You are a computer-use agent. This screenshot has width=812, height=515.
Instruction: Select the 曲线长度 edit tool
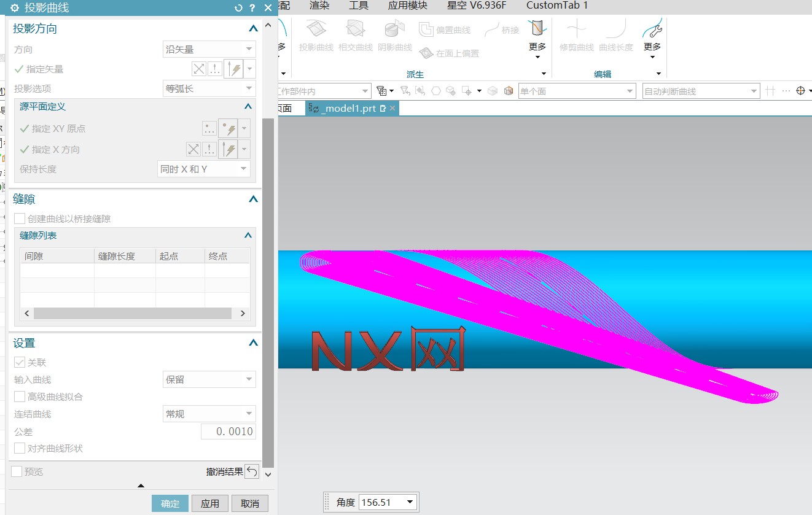(616, 36)
